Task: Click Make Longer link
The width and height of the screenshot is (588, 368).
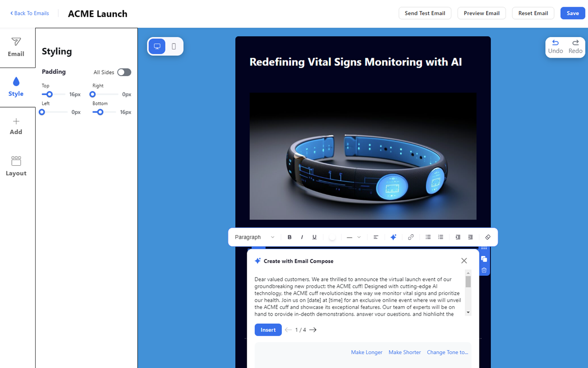Action: tap(367, 352)
